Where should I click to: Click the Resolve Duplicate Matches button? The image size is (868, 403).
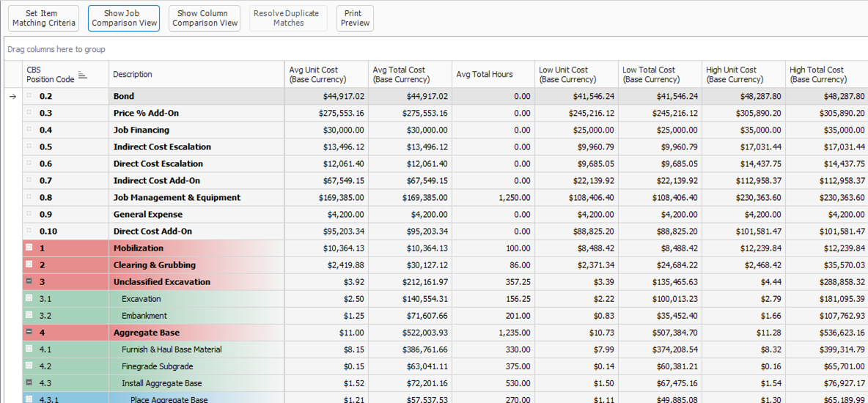click(288, 18)
